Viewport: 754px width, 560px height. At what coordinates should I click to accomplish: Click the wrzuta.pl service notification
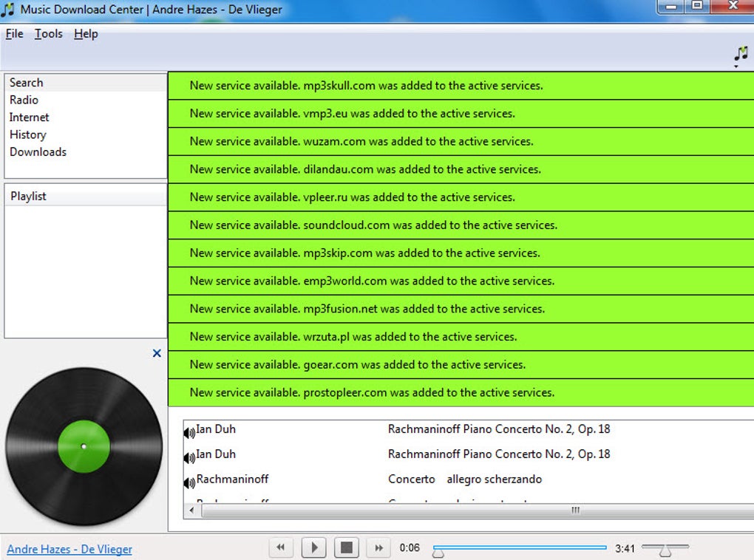pos(461,336)
